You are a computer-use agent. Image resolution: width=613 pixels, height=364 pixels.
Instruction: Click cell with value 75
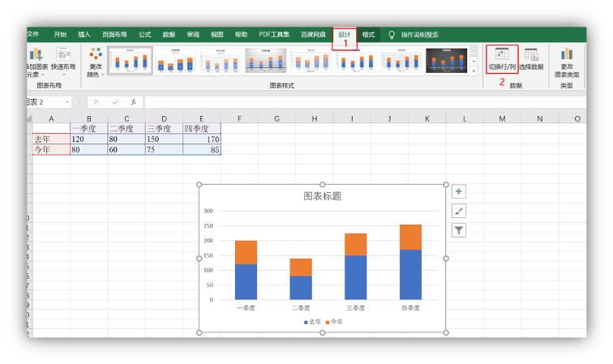pyautogui.click(x=164, y=149)
